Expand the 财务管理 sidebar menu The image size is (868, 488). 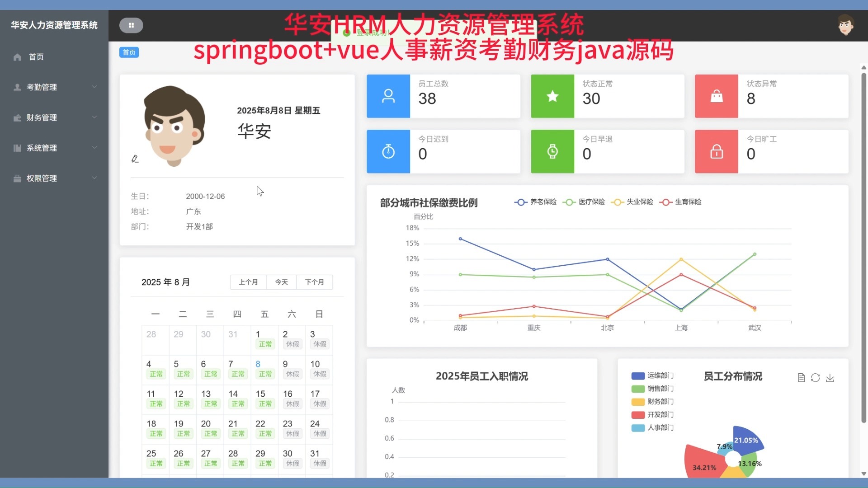coord(54,117)
